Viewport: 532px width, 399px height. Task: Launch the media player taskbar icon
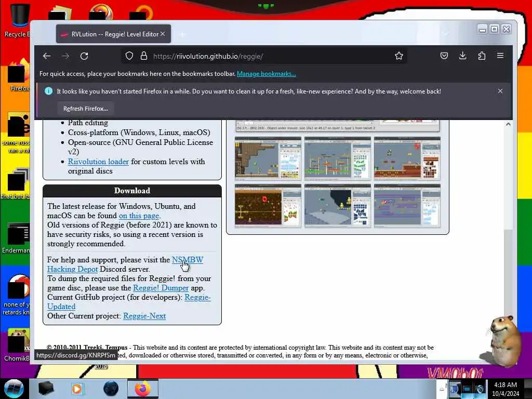tap(77, 389)
